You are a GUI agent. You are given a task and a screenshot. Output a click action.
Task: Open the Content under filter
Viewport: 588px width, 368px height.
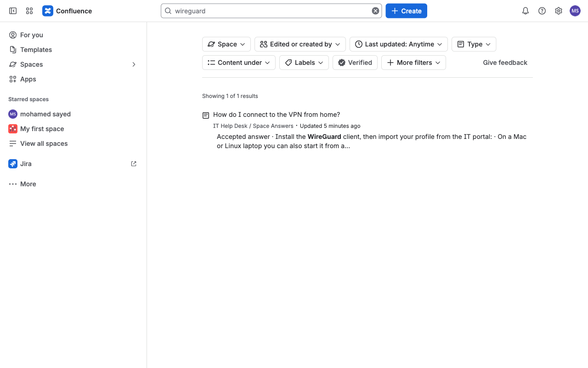click(239, 63)
